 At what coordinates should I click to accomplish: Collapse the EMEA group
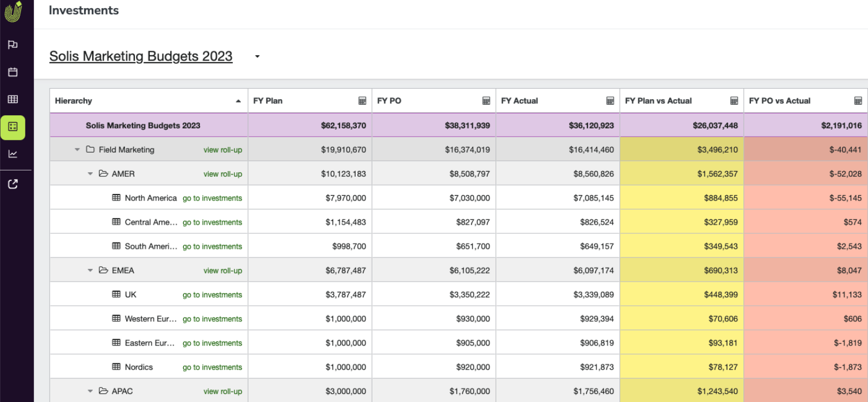click(x=90, y=271)
